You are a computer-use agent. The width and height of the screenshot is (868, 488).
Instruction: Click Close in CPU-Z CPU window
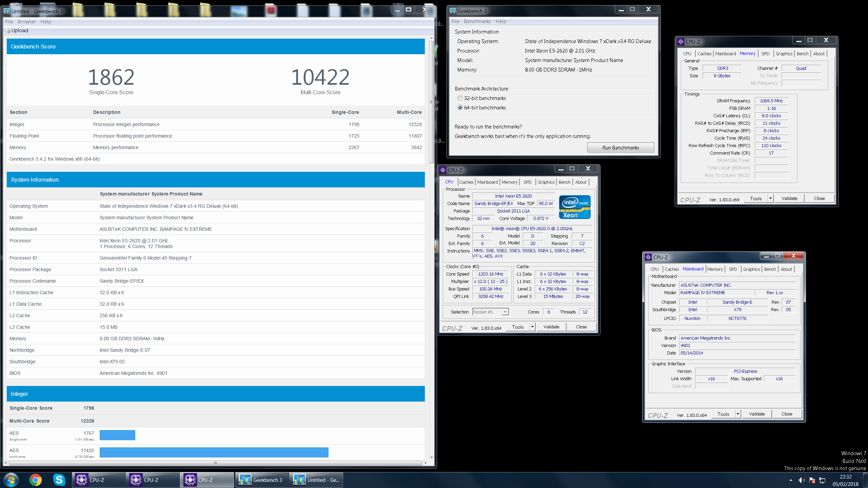coord(581,327)
